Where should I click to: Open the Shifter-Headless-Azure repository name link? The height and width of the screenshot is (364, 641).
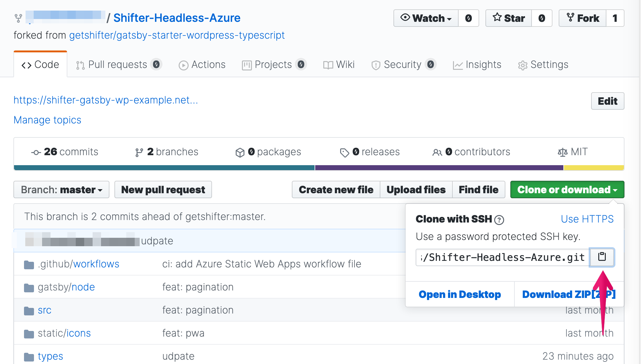click(177, 18)
